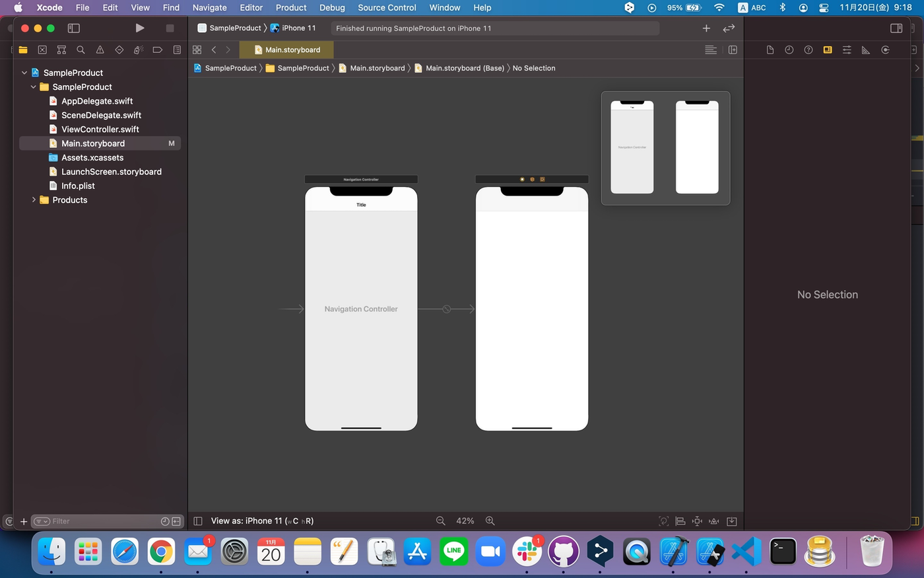Toggle the document outline panel

[198, 521]
